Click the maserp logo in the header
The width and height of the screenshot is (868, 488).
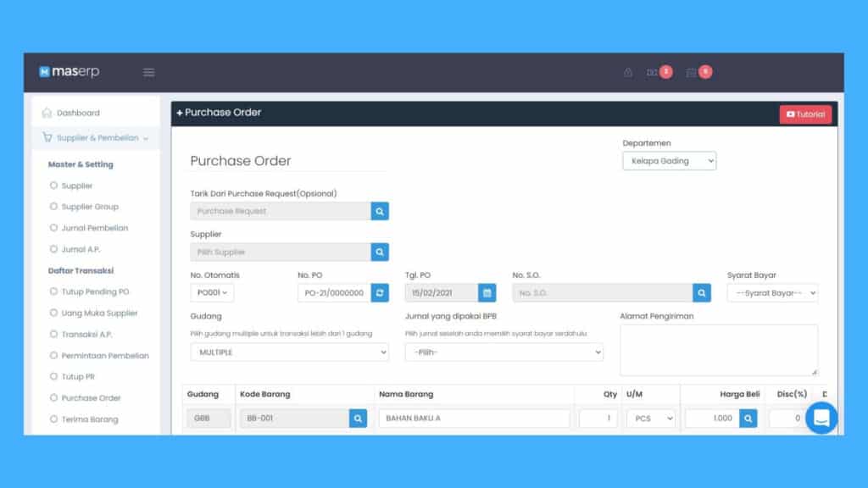click(x=68, y=72)
